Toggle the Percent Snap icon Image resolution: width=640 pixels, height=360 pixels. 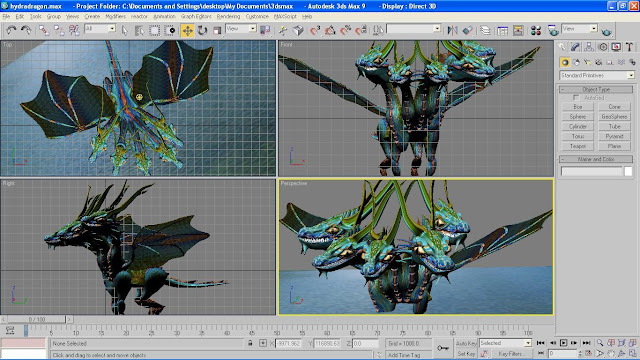coord(345,30)
